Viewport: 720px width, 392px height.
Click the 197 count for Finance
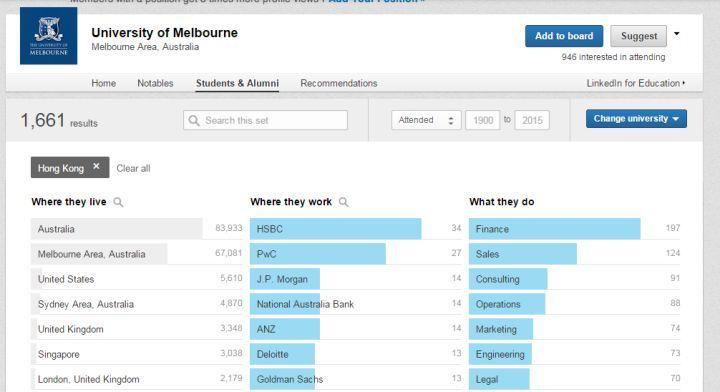[673, 228]
